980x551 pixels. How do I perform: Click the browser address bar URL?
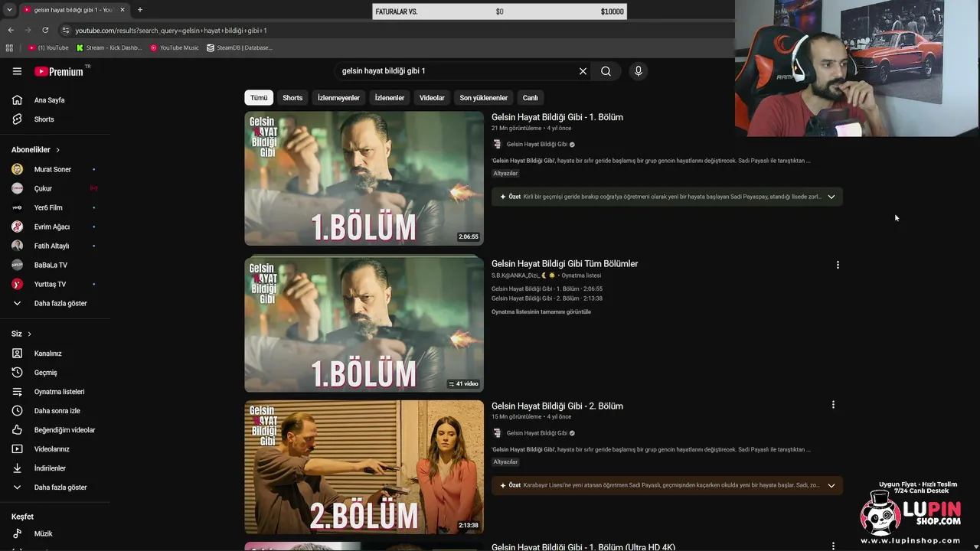pyautogui.click(x=171, y=30)
